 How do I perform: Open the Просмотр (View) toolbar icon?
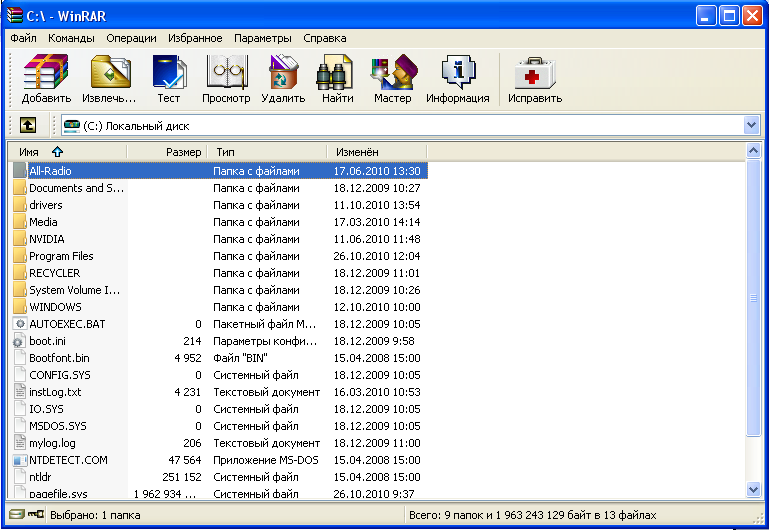(x=227, y=72)
